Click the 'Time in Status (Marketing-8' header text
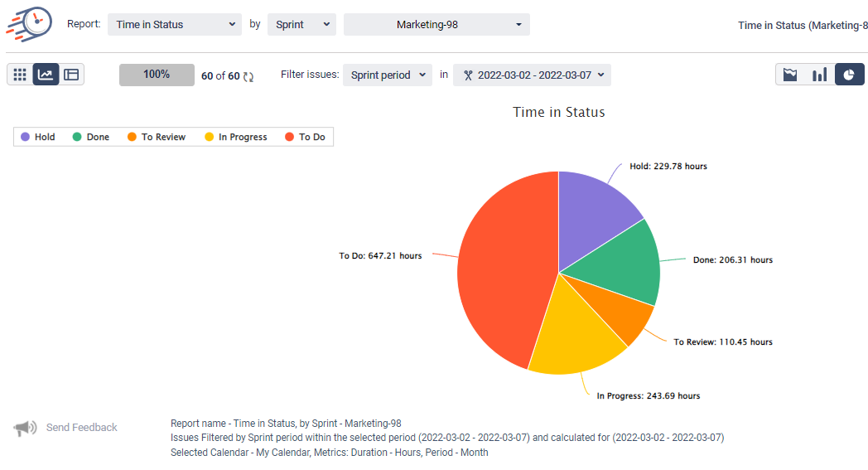 coord(803,26)
